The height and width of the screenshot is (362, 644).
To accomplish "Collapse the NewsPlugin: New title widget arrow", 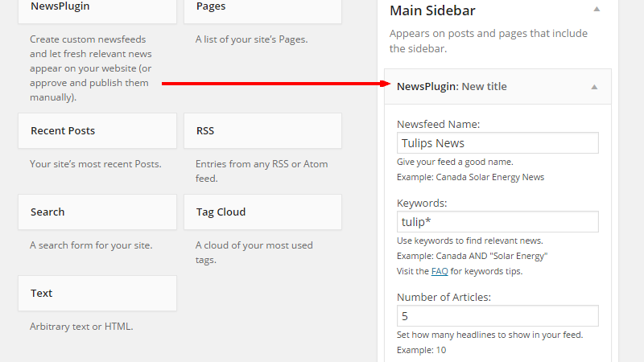I will pos(594,87).
